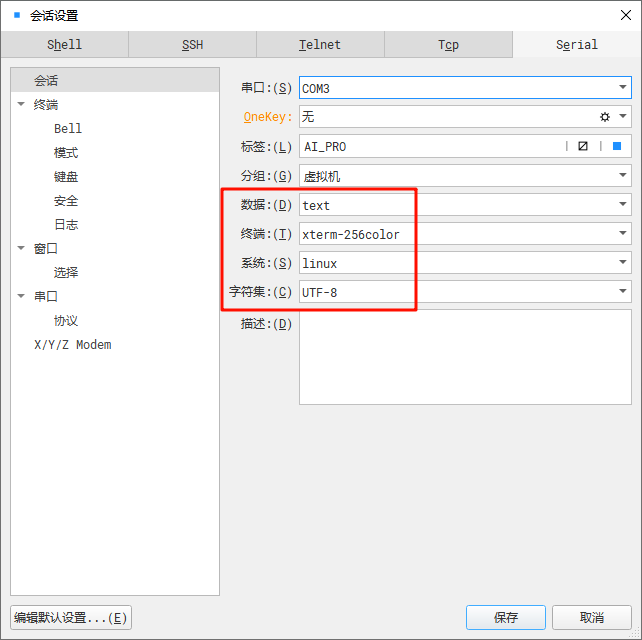Switch to the Shell tab

[64, 44]
